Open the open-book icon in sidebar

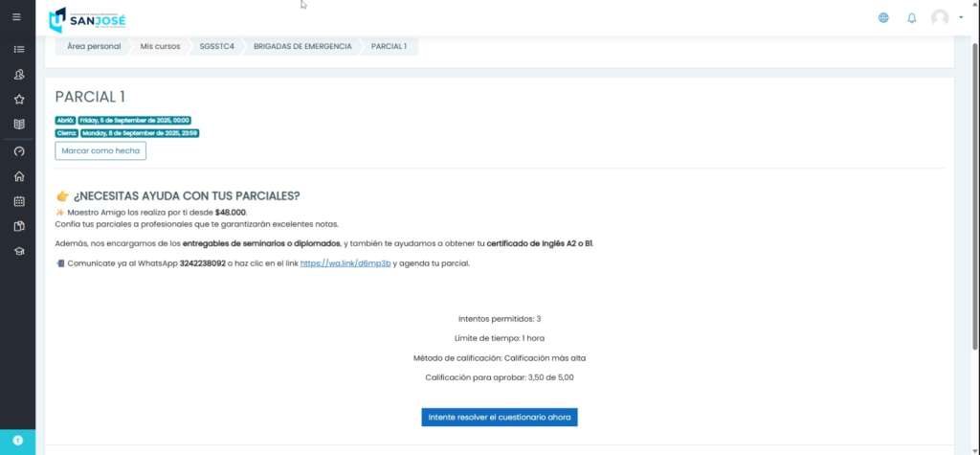coord(19,125)
